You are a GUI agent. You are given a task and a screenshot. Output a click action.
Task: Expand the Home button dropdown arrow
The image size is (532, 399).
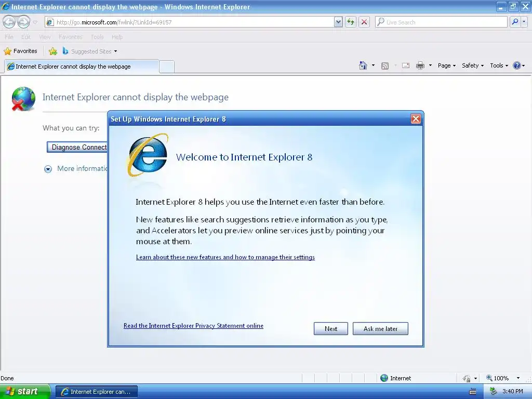373,65
